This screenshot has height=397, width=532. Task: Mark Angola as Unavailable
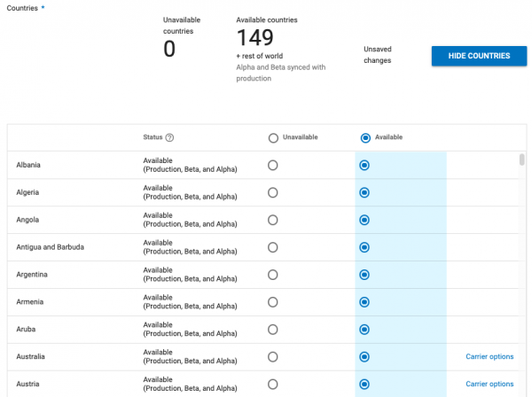tap(273, 220)
